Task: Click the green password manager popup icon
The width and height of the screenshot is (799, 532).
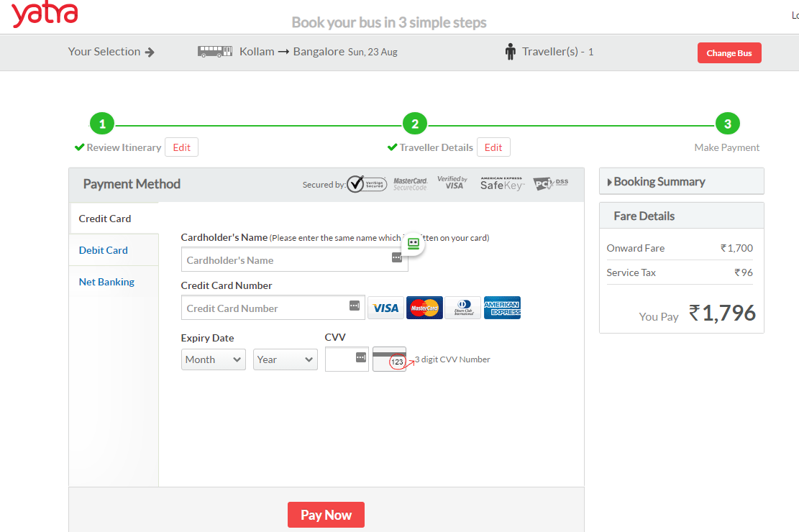Action: 414,244
